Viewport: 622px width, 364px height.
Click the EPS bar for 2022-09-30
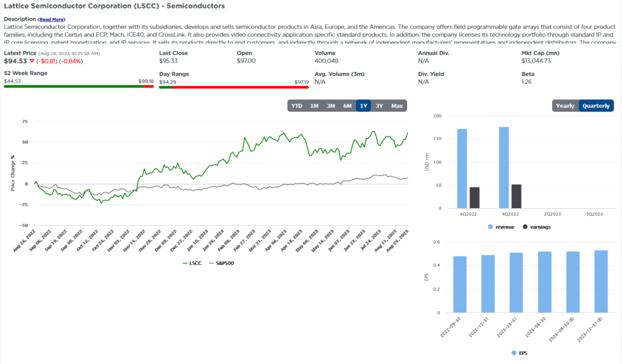[x=460, y=285]
